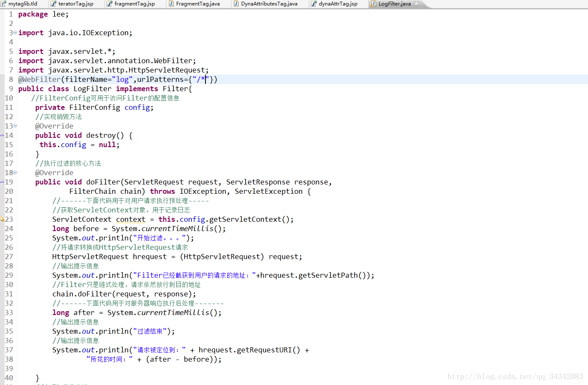The width and height of the screenshot is (588, 385).
Task: Click 'ServletResponse response' parameter on line 19
Action: 277,182
